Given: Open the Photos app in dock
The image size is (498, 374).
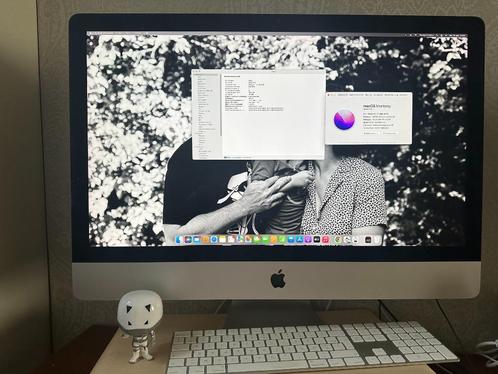Looking at the screenshot, I should click(x=248, y=239).
